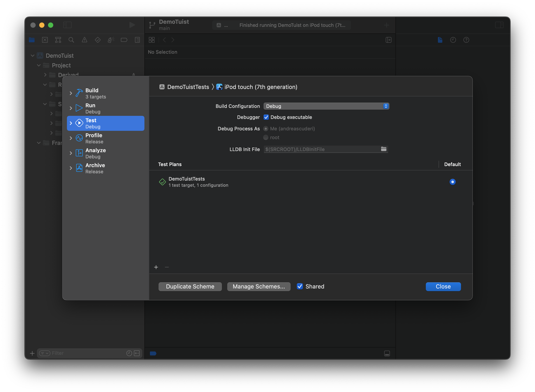Open the breakpoint navigator icon

coord(124,40)
